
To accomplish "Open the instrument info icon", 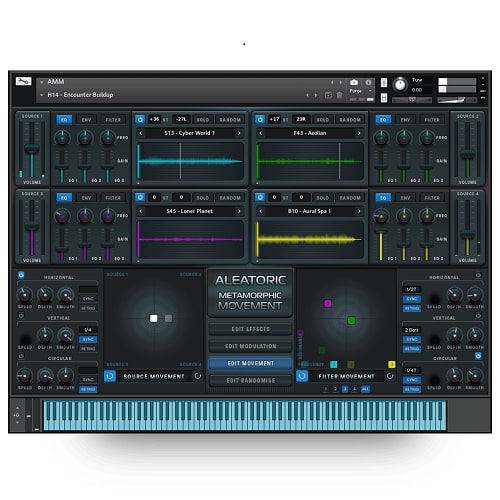I will coord(368,82).
